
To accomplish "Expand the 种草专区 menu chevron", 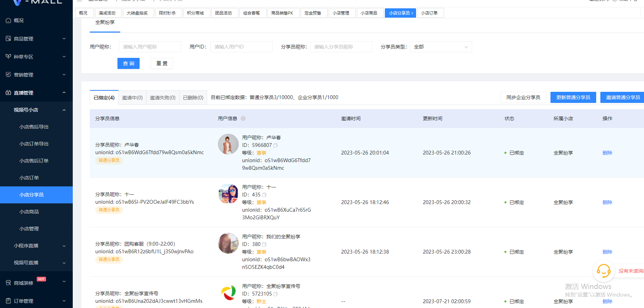I will (x=64, y=56).
